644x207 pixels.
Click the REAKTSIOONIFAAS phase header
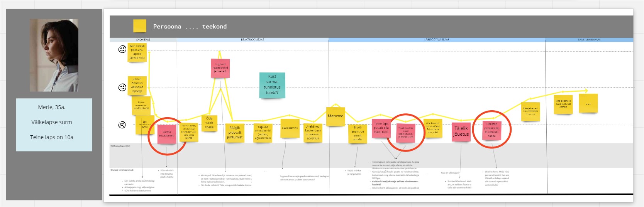(x=253, y=40)
